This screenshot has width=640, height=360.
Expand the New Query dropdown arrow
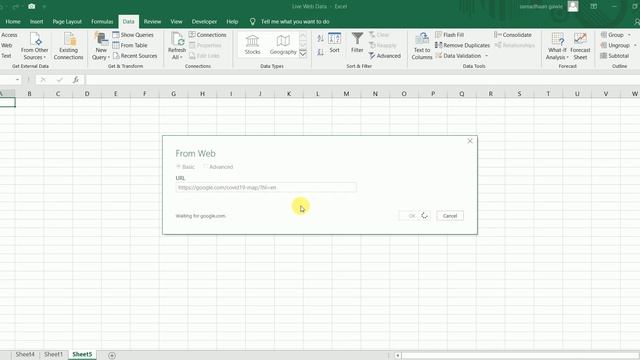tap(109, 58)
